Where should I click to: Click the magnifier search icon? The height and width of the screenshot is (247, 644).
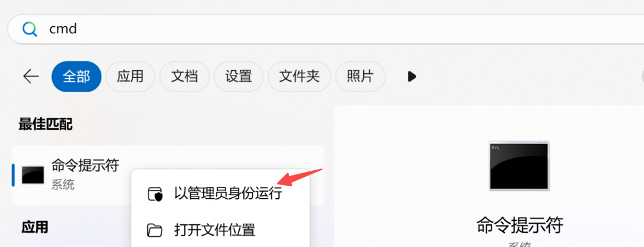tap(30, 29)
